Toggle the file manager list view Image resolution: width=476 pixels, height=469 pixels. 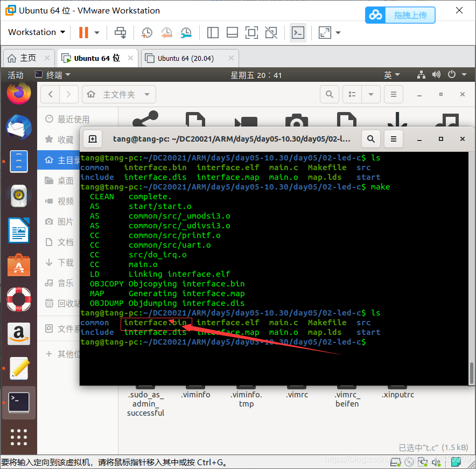[x=352, y=94]
